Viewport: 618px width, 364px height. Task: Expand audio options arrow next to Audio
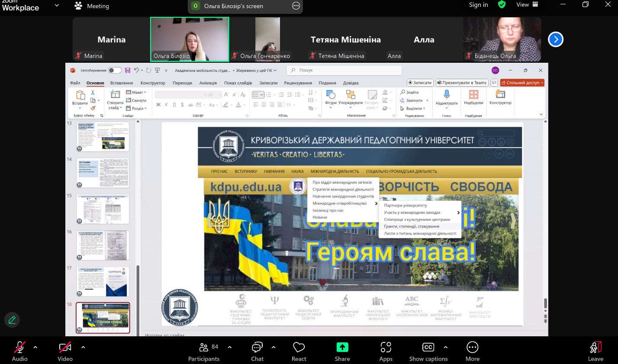click(x=35, y=347)
